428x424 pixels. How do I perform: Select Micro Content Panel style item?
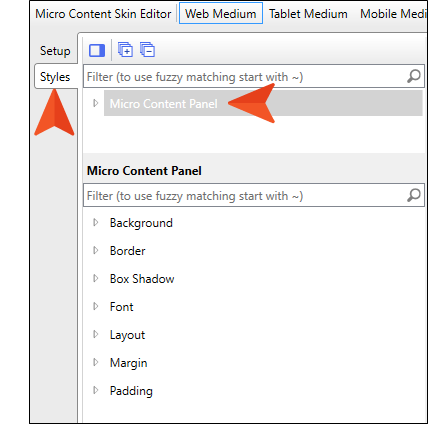coord(263,103)
